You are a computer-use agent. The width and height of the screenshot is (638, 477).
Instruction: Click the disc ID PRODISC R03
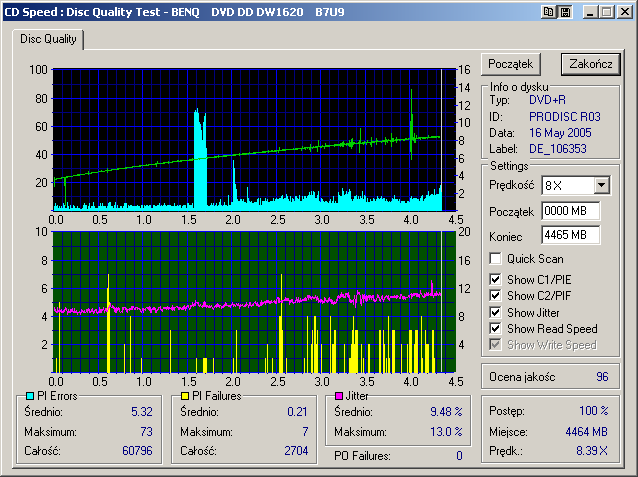565,117
